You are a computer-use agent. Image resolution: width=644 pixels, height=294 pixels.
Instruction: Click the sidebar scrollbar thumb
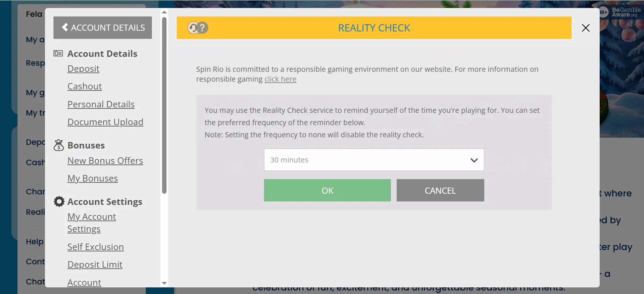click(164, 105)
